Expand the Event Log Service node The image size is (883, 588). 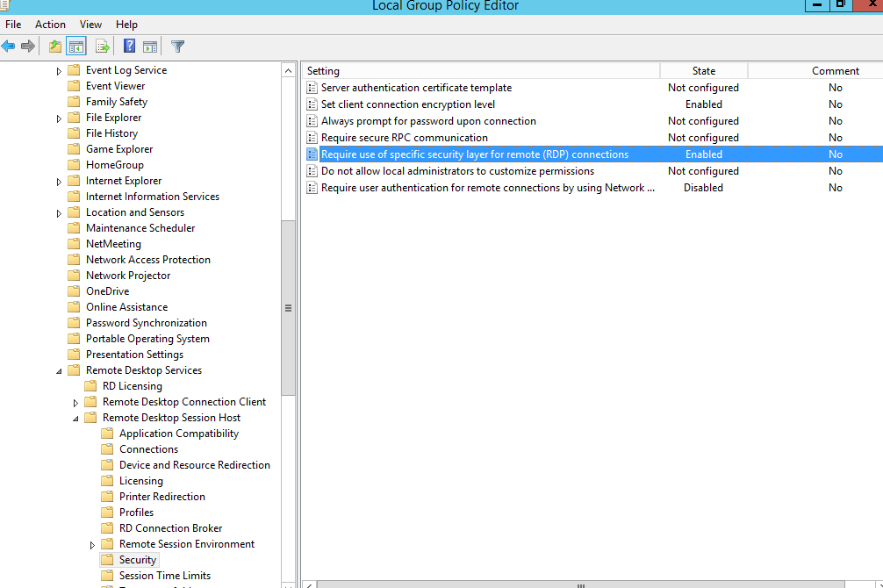point(59,70)
